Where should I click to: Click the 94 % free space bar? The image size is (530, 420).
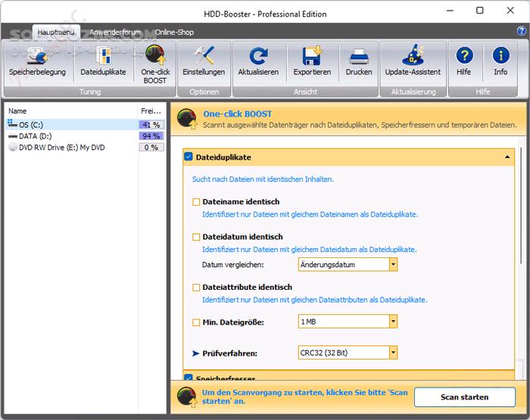(x=151, y=136)
